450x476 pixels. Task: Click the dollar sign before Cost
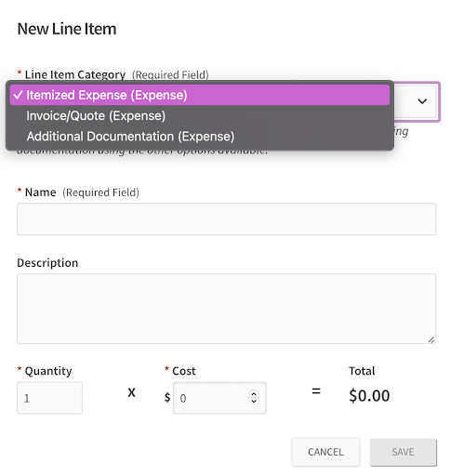[167, 397]
